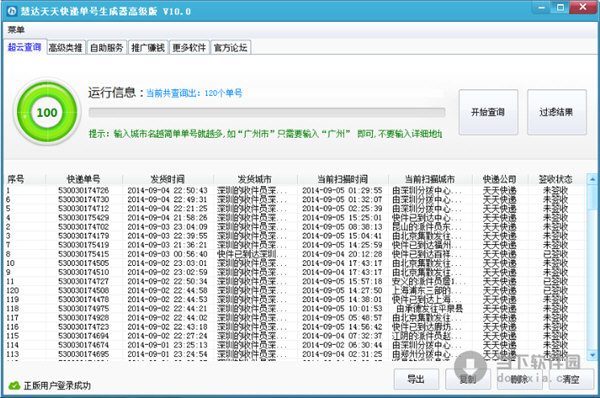Select tracking number 530030174510
Viewport: 600px width, 398px height.
tap(83, 272)
